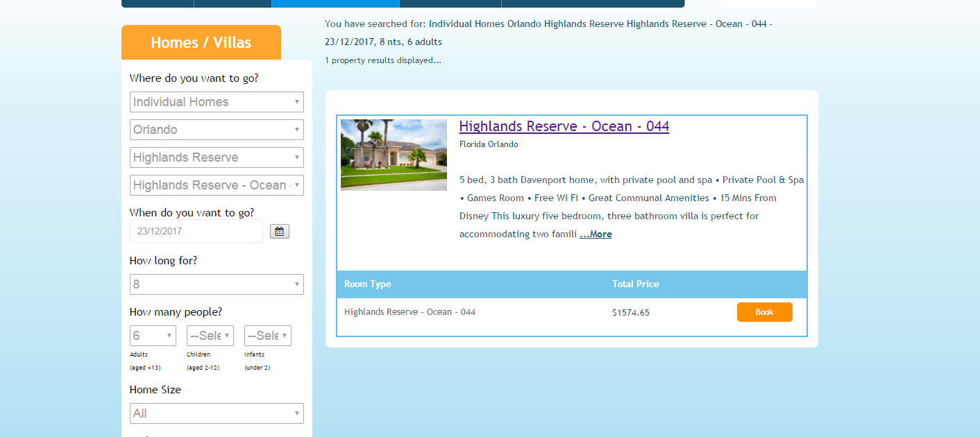Select the Homes / Villas tab

(x=201, y=42)
